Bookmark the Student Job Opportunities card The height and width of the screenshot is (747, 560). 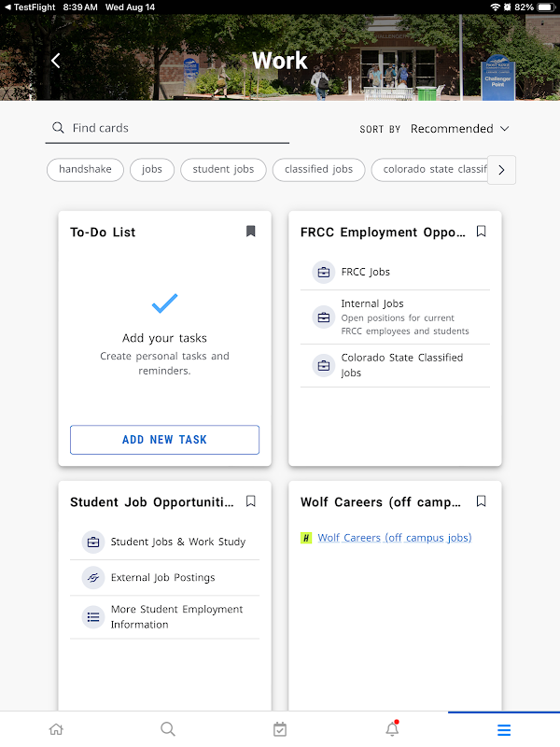tap(250, 501)
